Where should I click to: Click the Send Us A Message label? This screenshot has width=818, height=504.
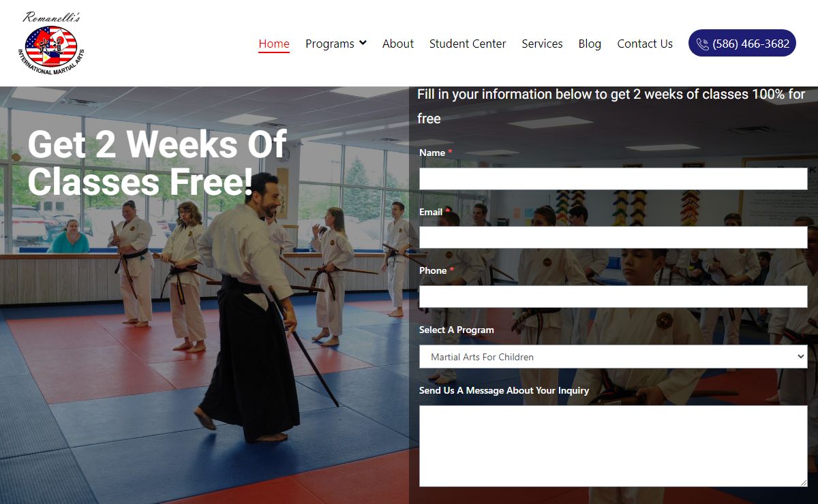504,390
